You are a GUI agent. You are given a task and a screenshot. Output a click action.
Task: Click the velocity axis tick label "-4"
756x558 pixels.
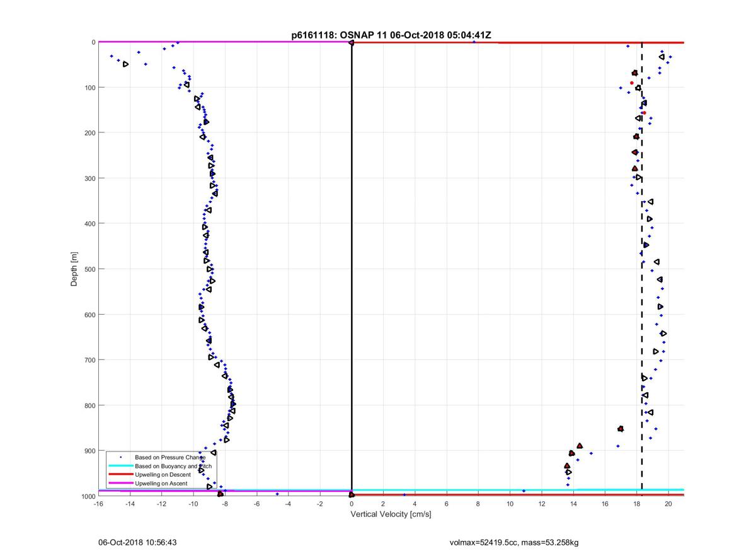click(288, 504)
